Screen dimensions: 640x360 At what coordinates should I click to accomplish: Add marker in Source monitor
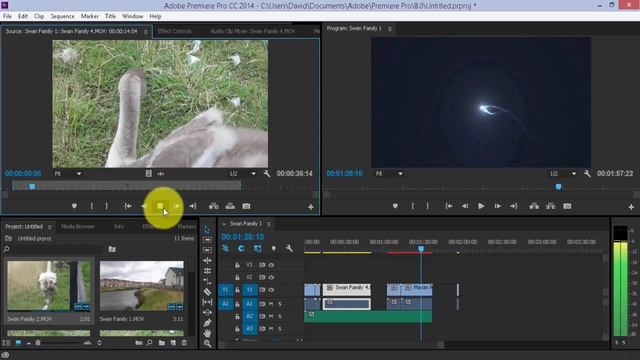(74, 206)
